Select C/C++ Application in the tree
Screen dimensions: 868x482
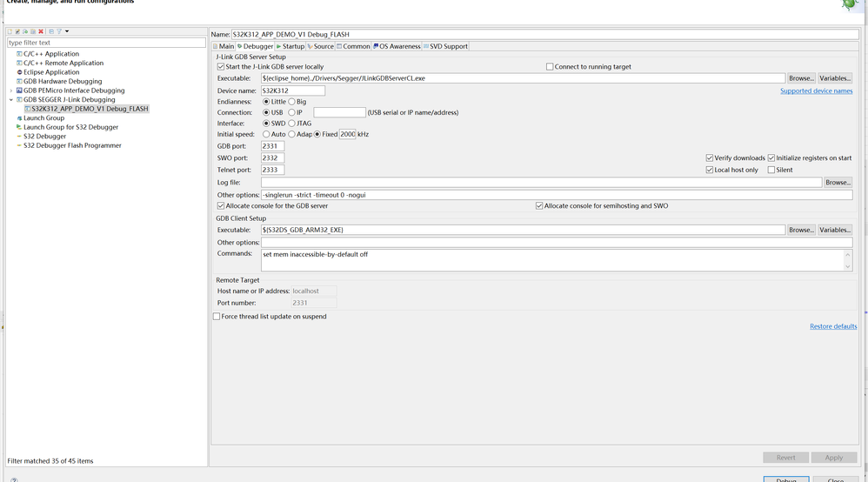51,54
